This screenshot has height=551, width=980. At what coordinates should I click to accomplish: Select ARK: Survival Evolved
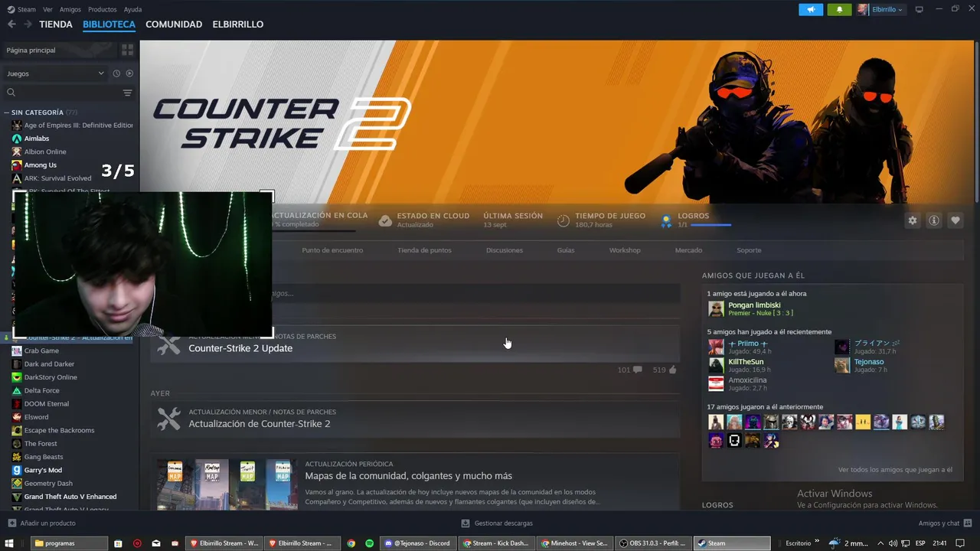57,178
